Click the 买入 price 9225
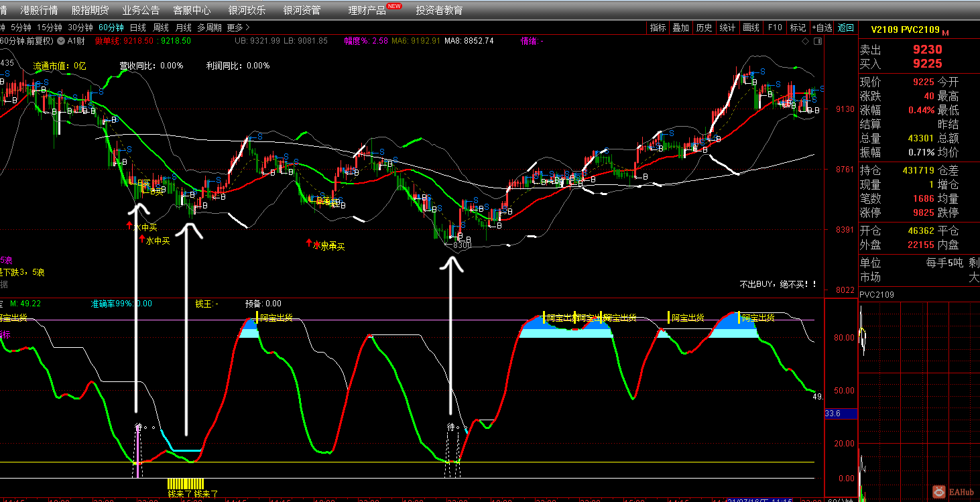The width and height of the screenshot is (980, 502). (x=928, y=64)
